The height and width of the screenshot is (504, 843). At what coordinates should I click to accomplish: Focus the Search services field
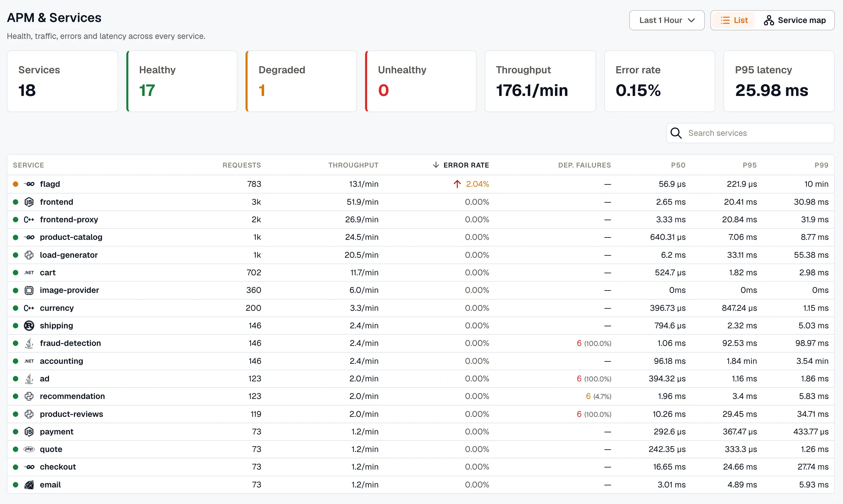pyautogui.click(x=750, y=133)
